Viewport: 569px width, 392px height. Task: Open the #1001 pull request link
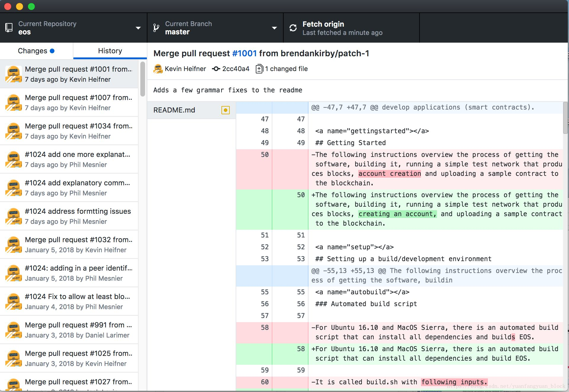click(244, 53)
